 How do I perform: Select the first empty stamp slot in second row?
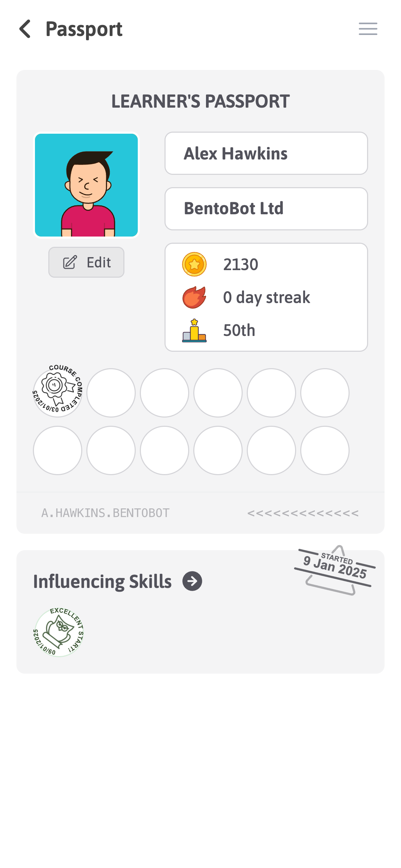58,450
